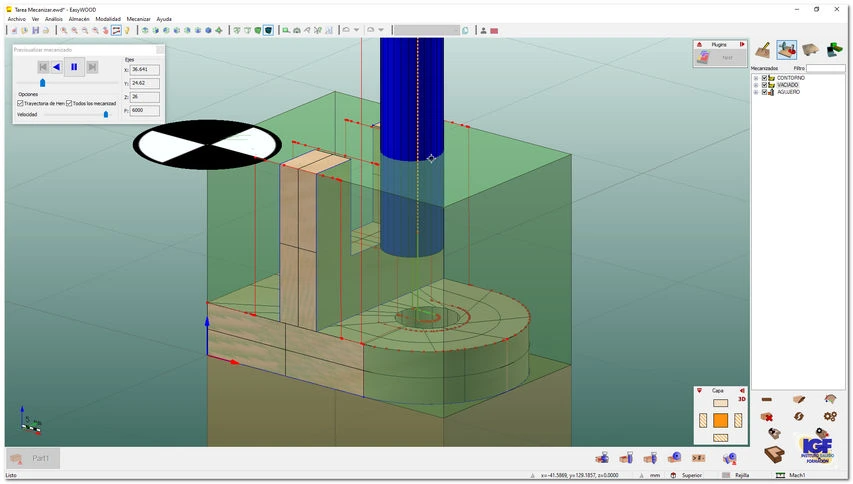Switch Capa view to 3D
Viewport: 853px width, 484px height.
[x=741, y=399]
